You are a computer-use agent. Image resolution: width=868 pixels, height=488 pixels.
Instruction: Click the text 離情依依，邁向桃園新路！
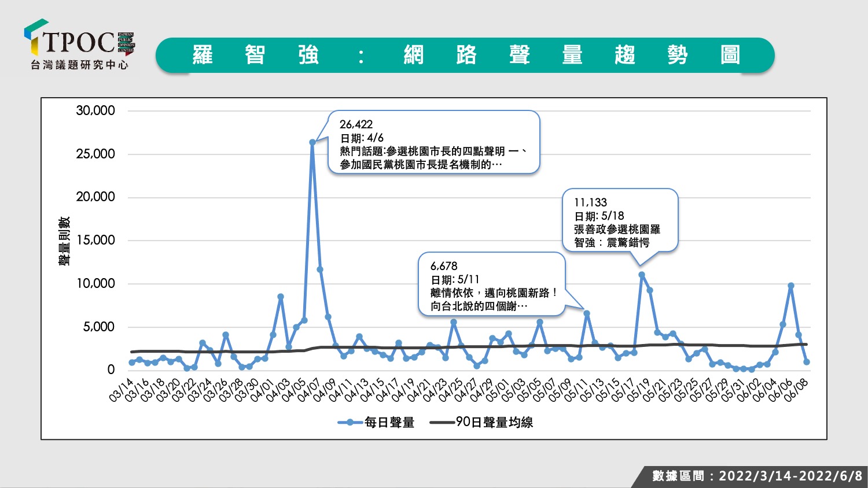(494, 293)
